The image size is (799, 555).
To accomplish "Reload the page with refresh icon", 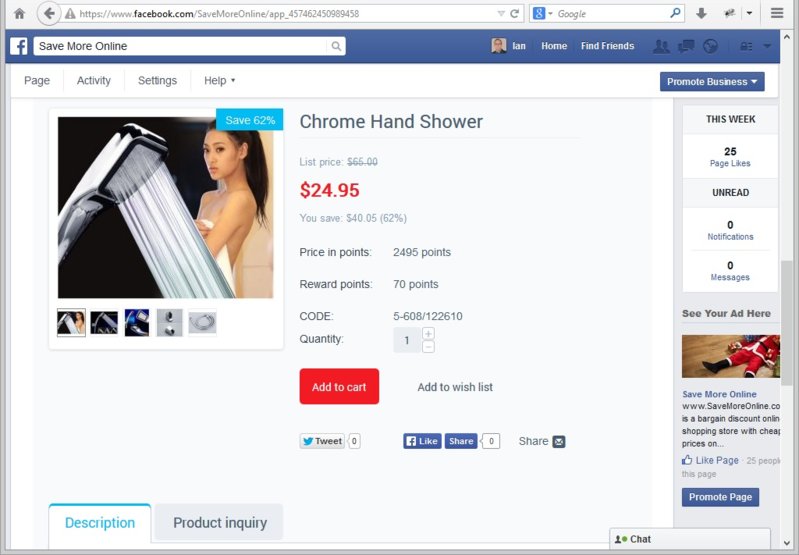I will [x=515, y=14].
